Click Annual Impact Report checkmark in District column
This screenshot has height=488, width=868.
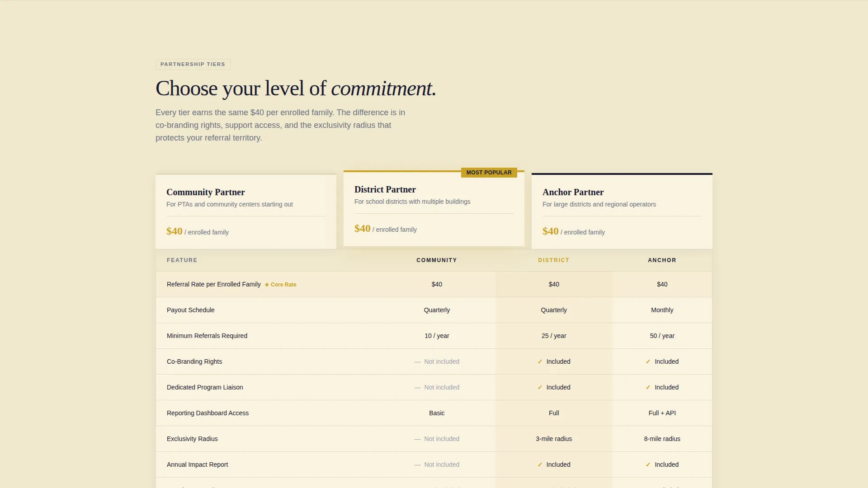[540, 465]
